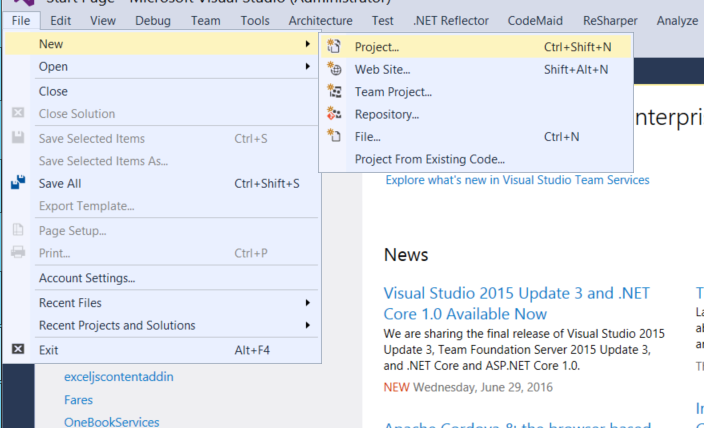Open the Test menu
The width and height of the screenshot is (704, 428).
click(x=383, y=21)
